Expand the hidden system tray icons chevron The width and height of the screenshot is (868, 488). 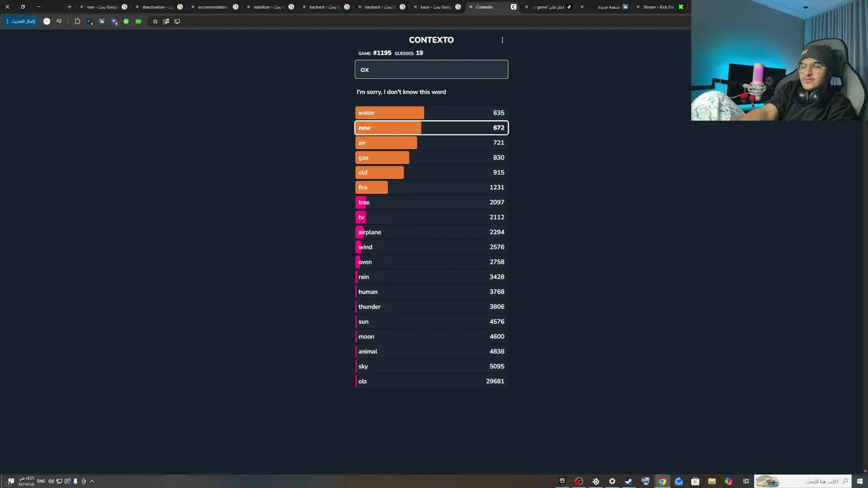coord(92,481)
